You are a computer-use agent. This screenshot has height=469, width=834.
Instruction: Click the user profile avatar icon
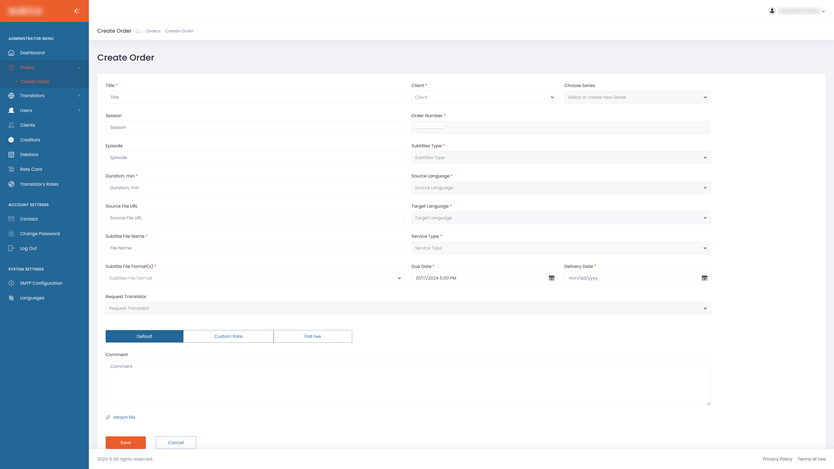click(772, 11)
